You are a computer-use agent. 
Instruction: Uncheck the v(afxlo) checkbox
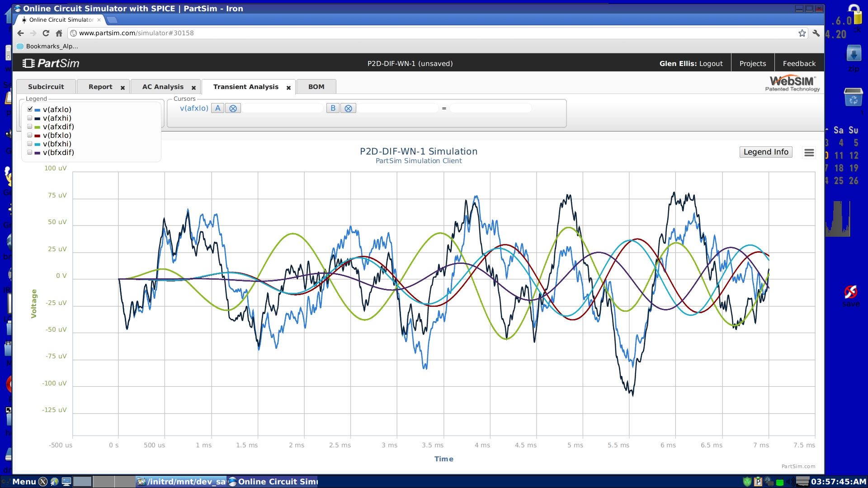coord(30,109)
